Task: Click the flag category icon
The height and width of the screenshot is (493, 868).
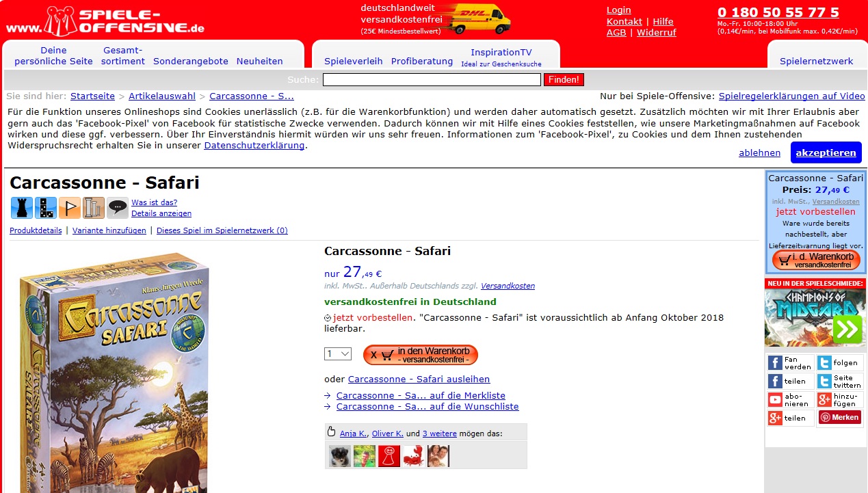Action: [x=69, y=207]
